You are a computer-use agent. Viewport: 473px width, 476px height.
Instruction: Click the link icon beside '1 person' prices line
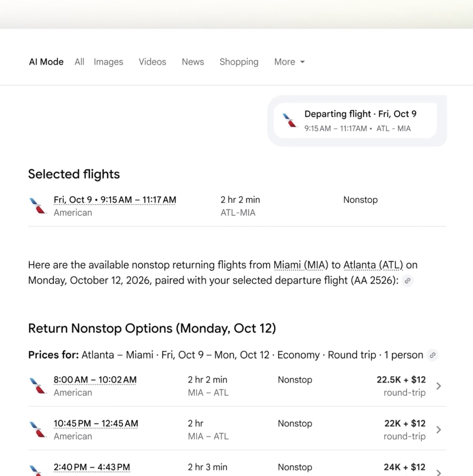point(433,355)
